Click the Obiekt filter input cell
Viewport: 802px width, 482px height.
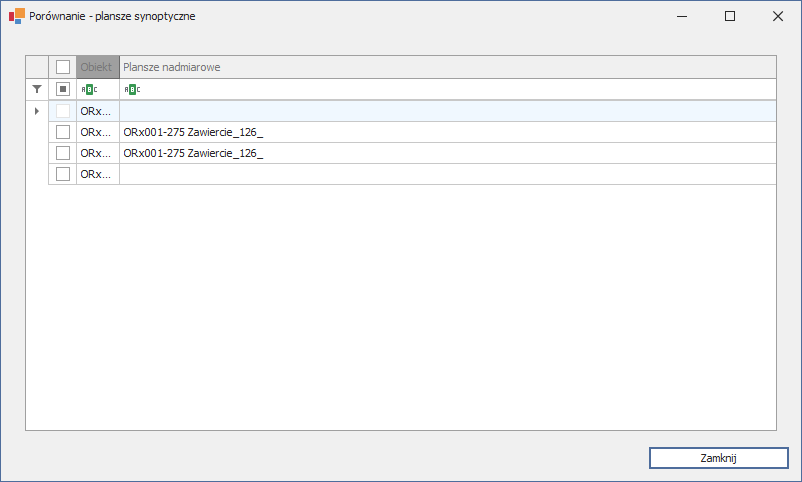(x=98, y=90)
